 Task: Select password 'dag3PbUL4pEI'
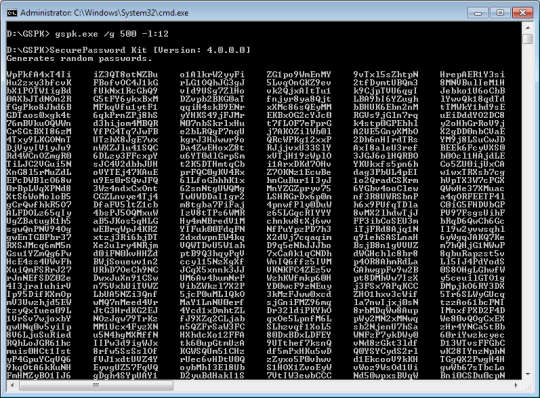coord(385,172)
